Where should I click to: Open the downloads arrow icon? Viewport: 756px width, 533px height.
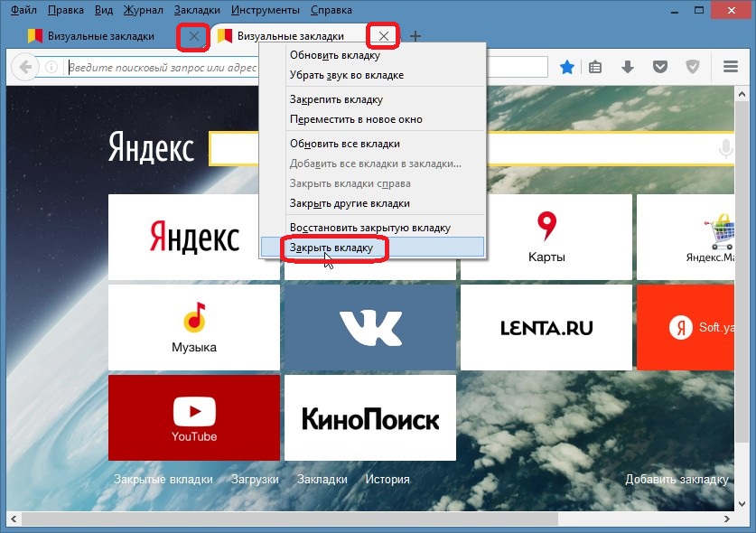point(627,67)
